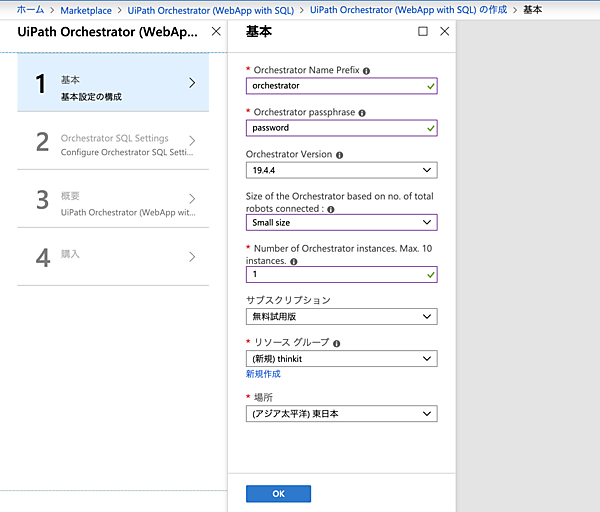Viewport: 600px width, 512px height.
Task: Click info icon for number of instances
Action: pos(293,261)
